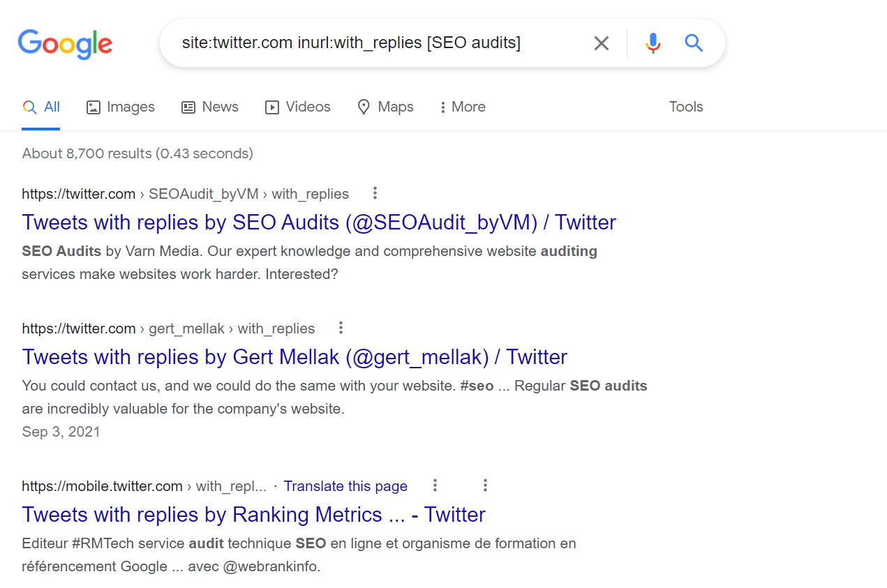Open the Videos tab
Screen dimensions: 887x588
297,107
